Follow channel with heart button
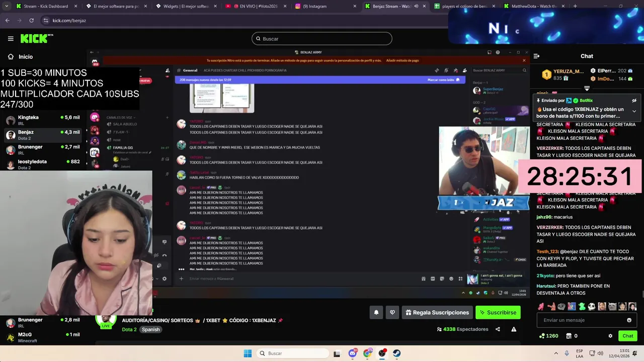 point(392,312)
